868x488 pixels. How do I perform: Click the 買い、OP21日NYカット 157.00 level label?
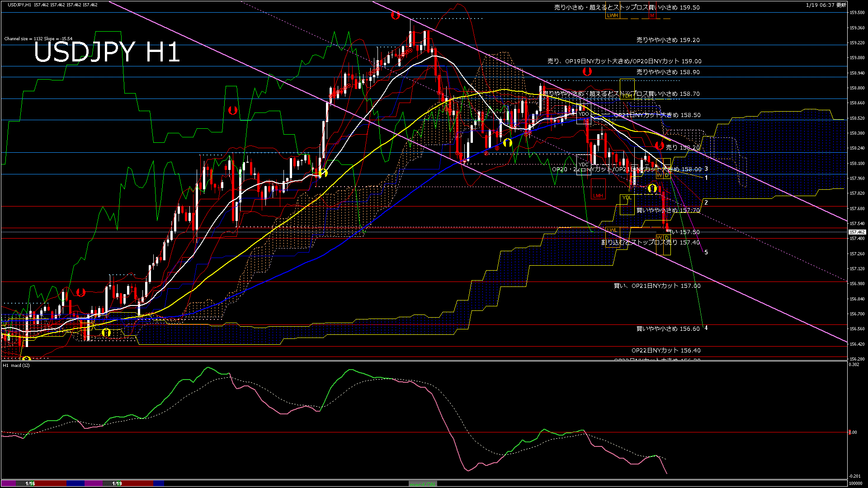tap(657, 286)
